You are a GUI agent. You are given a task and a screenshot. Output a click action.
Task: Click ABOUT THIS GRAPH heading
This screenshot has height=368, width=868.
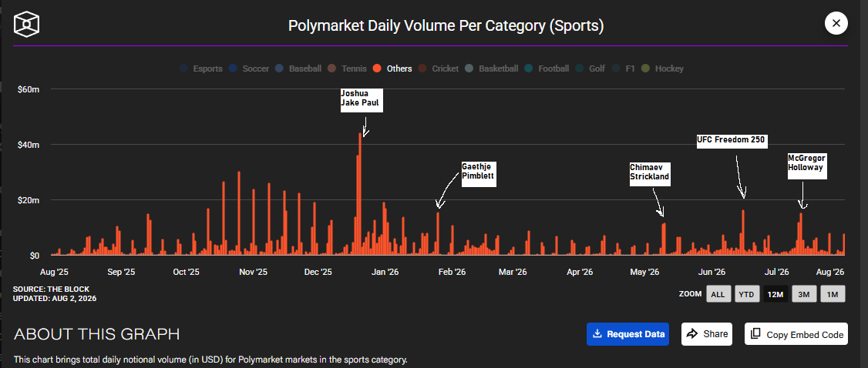coord(96,334)
